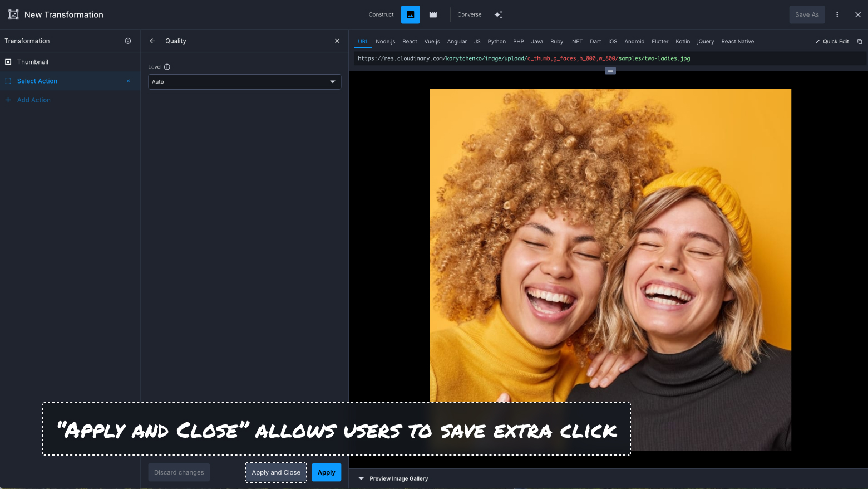Viewport: 868px width, 489px height.
Task: Copy the transformation URL via clipboard icon
Action: [860, 41]
